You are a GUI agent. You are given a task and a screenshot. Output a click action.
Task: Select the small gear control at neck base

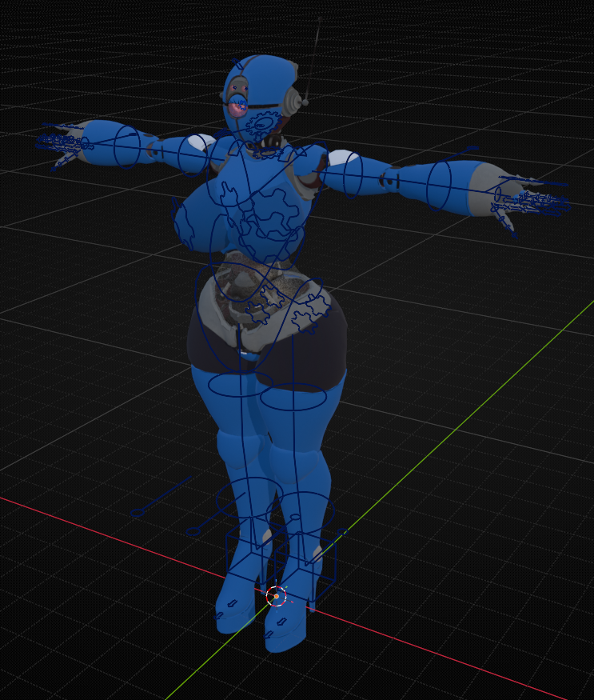268,153
